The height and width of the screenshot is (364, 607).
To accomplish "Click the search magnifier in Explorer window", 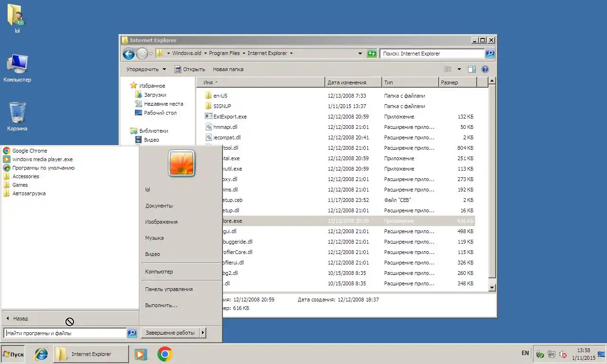I will point(490,54).
